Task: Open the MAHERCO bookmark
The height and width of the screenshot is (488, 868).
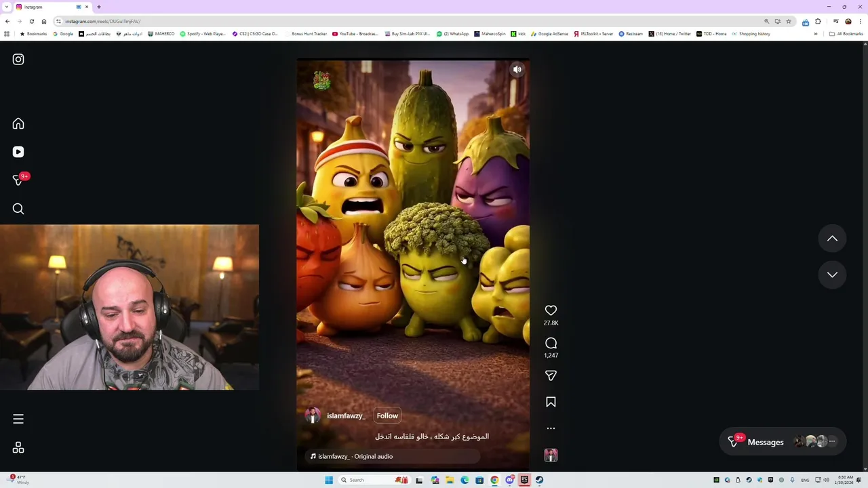Action: (x=161, y=34)
